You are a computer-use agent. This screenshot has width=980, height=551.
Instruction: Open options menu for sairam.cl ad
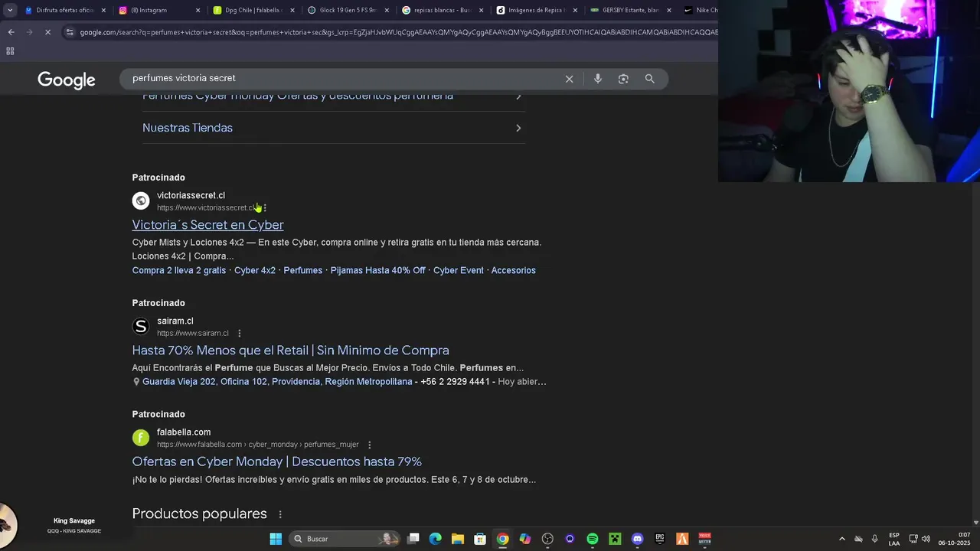(239, 333)
